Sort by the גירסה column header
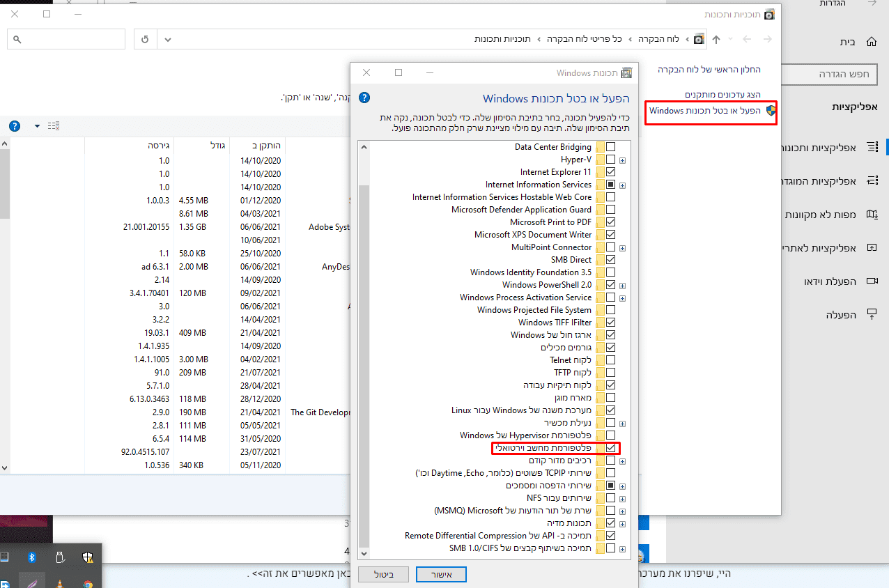This screenshot has width=889, height=588. tap(129, 146)
